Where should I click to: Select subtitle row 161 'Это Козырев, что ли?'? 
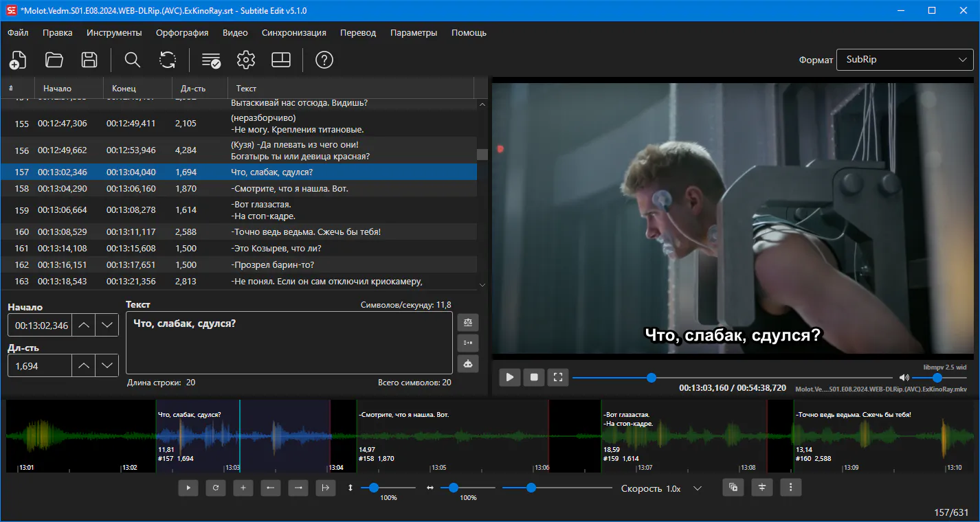[x=238, y=249]
